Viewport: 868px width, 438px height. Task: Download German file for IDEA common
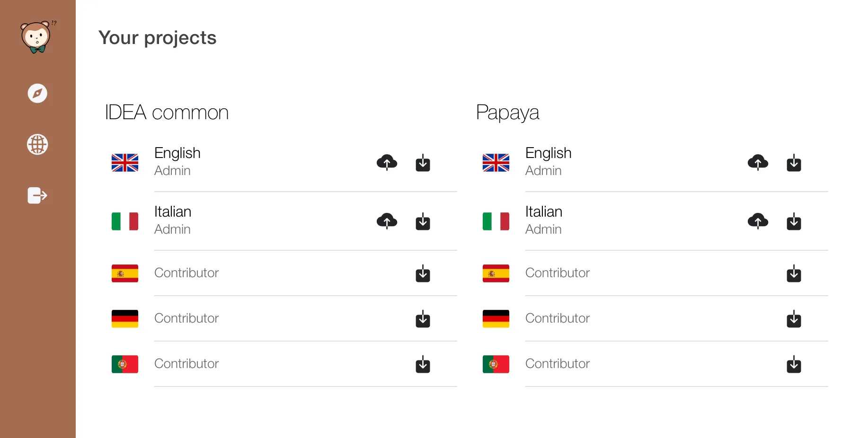point(423,319)
